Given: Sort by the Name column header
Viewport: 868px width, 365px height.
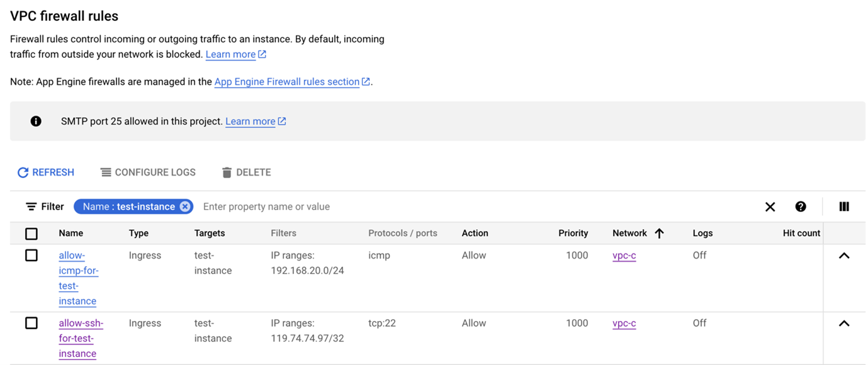Looking at the screenshot, I should (71, 233).
